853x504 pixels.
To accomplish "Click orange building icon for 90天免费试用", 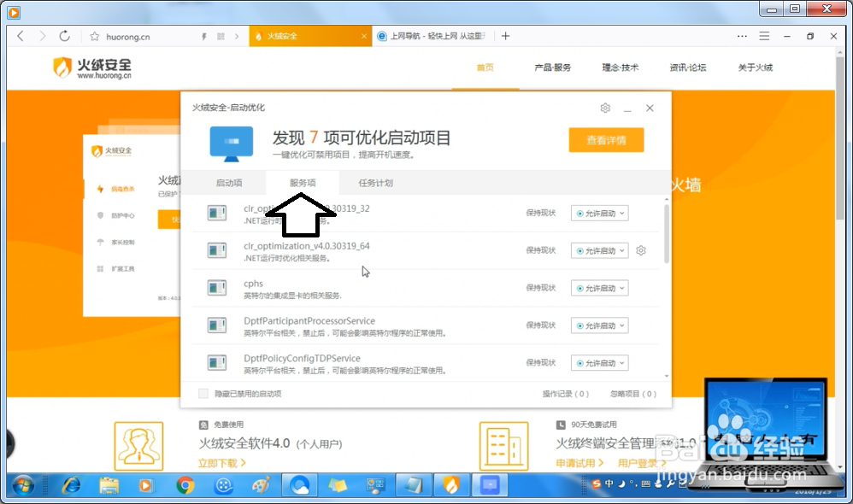I will point(503,446).
